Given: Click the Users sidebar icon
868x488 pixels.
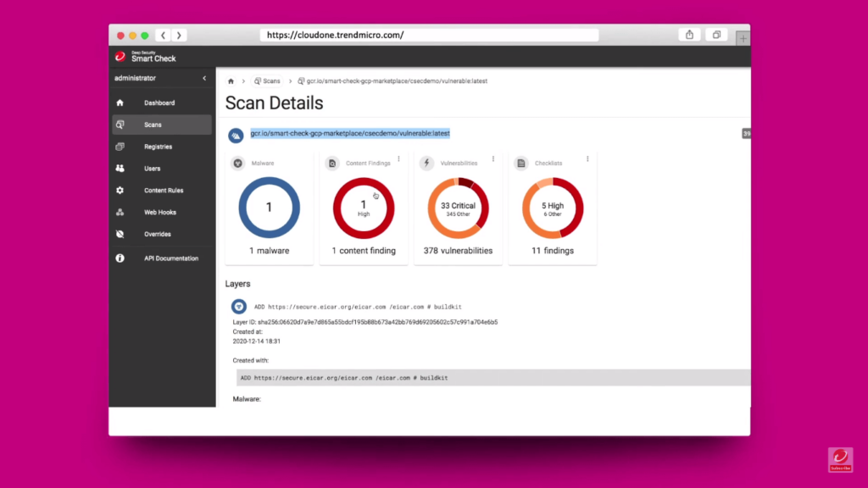Looking at the screenshot, I should click(x=120, y=168).
